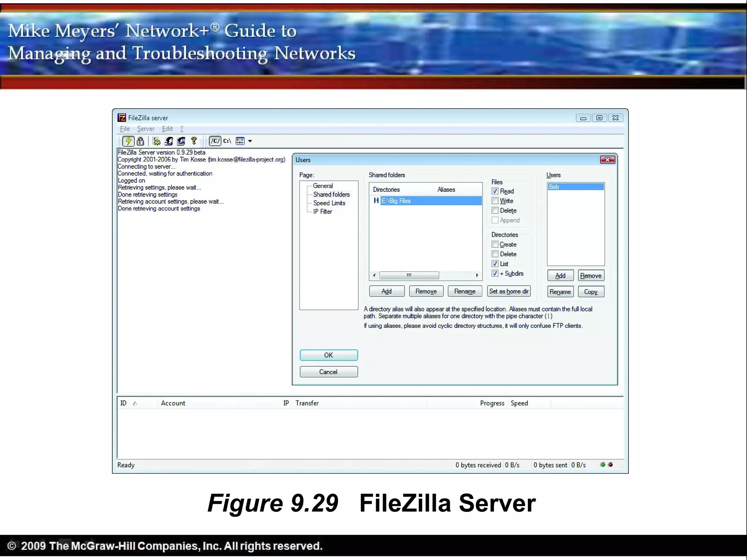Enable the Files Delete checkbox

tap(495, 210)
